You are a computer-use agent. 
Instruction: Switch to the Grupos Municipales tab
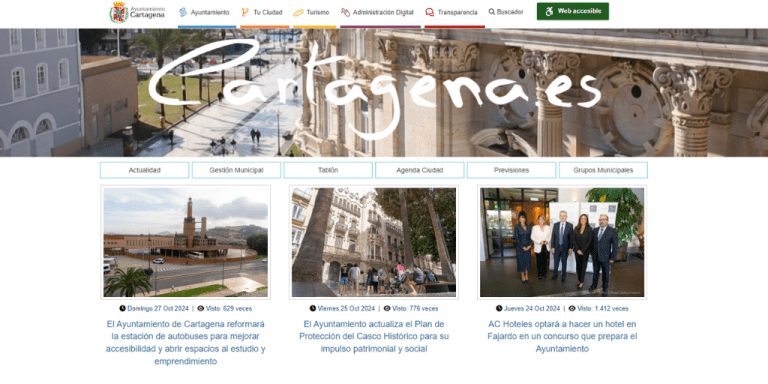pyautogui.click(x=603, y=170)
